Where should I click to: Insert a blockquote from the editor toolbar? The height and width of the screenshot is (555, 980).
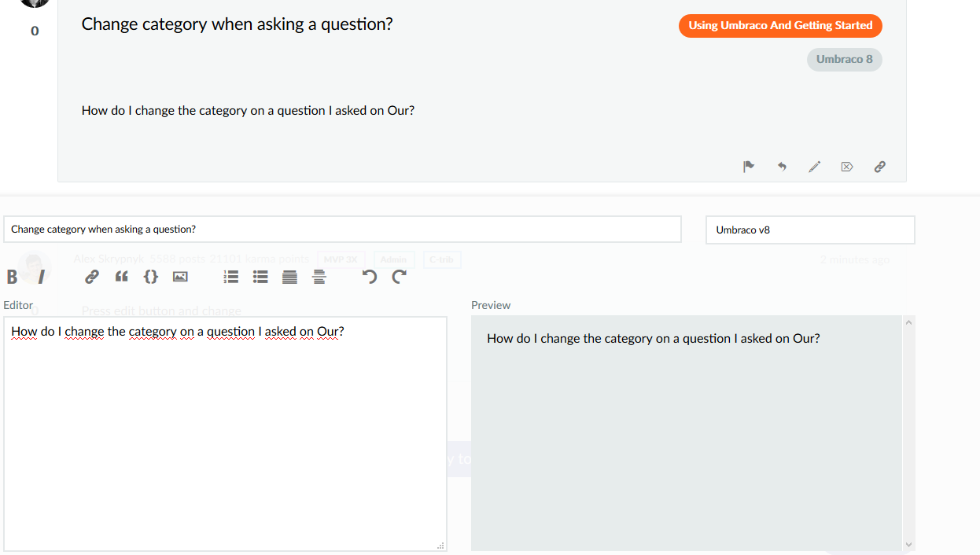(x=121, y=277)
